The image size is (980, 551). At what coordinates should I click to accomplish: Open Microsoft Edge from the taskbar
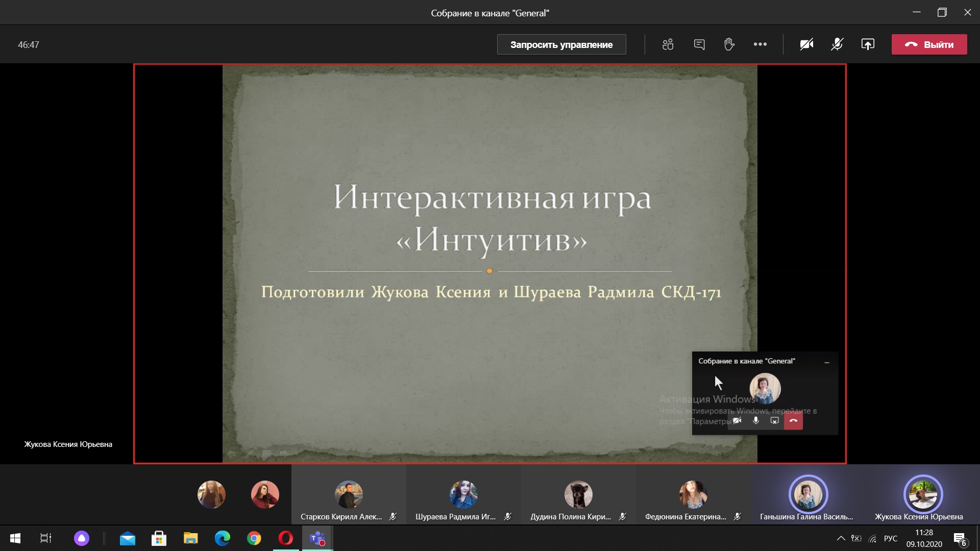pyautogui.click(x=222, y=538)
